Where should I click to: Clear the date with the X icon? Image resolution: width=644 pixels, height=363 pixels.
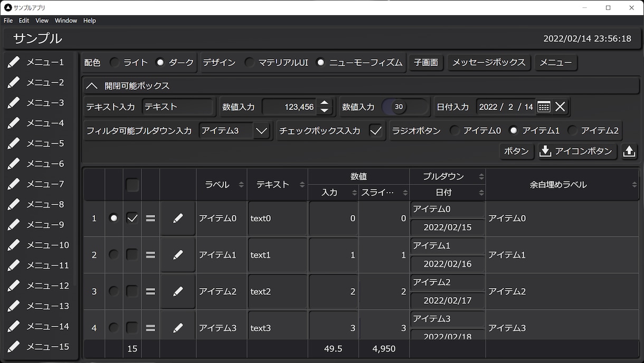560,107
